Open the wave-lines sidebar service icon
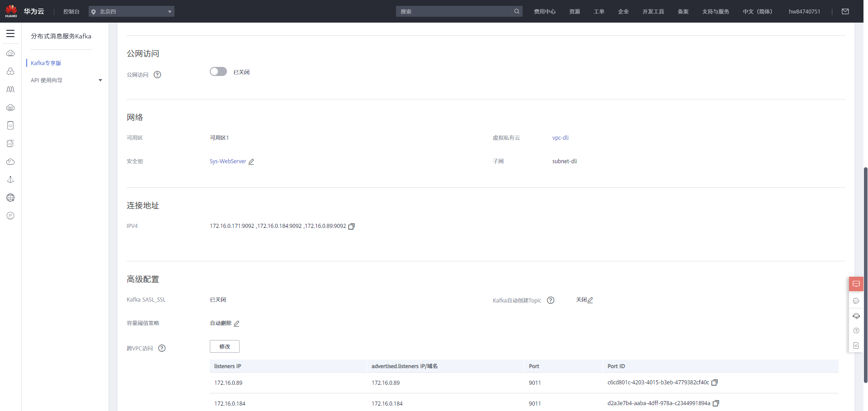Screen dimensions: 868x411 [10, 90]
